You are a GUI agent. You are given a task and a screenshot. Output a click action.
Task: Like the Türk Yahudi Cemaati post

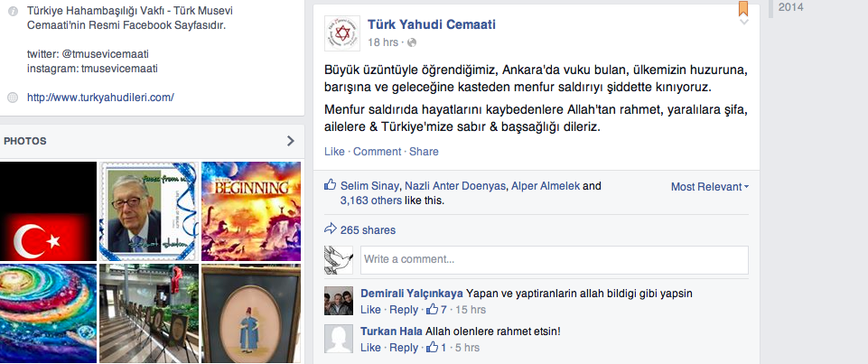coord(334,152)
